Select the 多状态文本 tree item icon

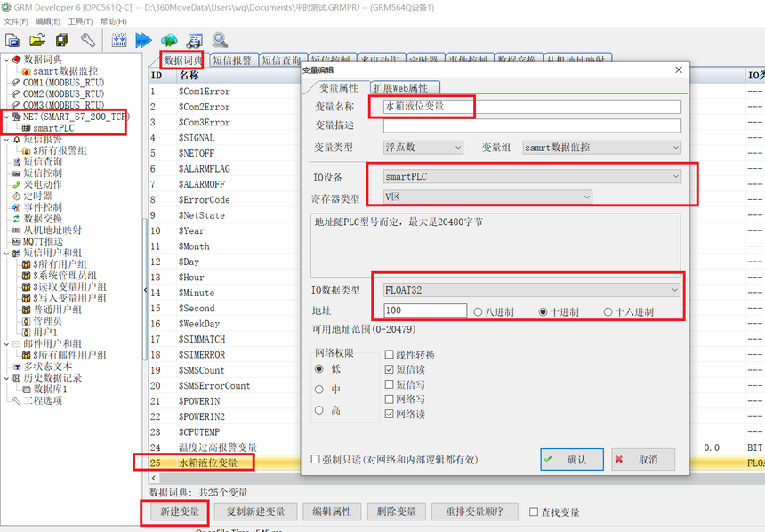pos(17,367)
